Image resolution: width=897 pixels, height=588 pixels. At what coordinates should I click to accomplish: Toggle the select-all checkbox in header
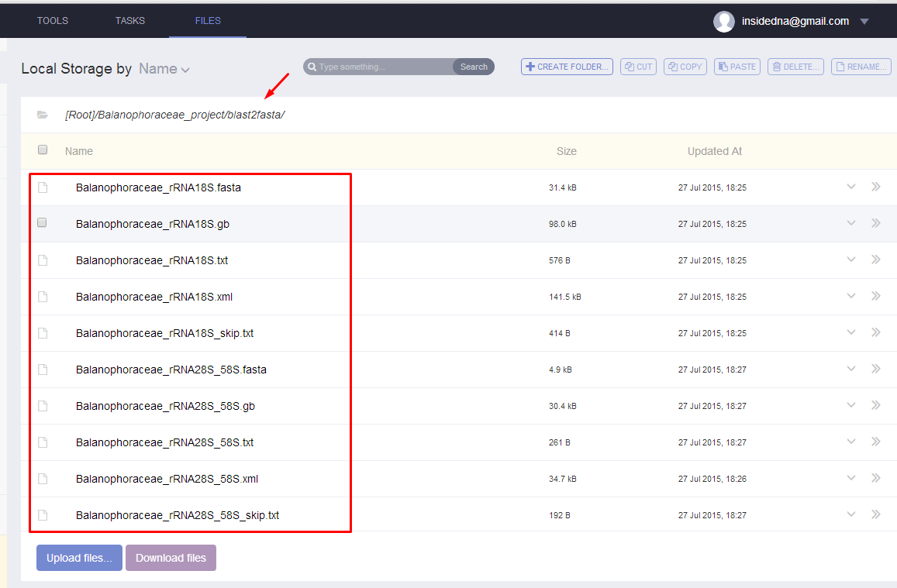pos(43,150)
